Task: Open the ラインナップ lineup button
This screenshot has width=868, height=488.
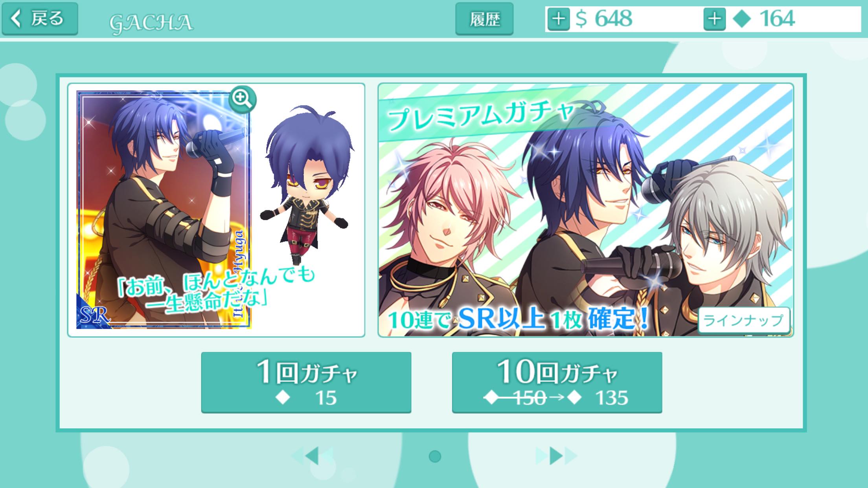Action: pyautogui.click(x=743, y=320)
